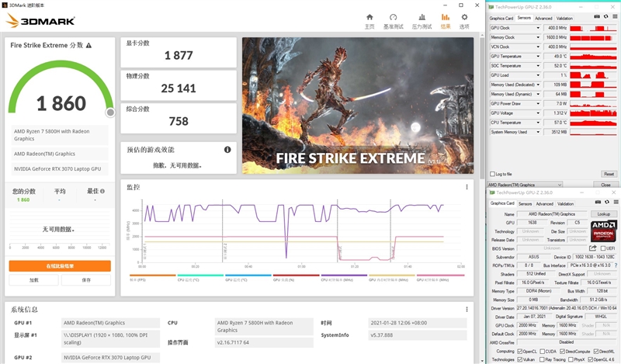The image size is (621, 364).
Task: Open the System Memory Used sensor dropdown arrow
Action: pyautogui.click(x=538, y=132)
